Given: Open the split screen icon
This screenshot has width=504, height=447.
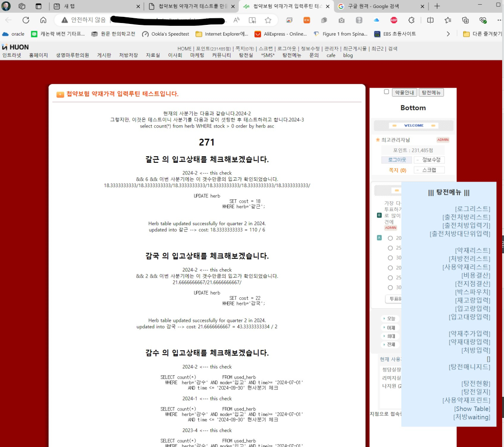Looking at the screenshot, I should [x=430, y=20].
